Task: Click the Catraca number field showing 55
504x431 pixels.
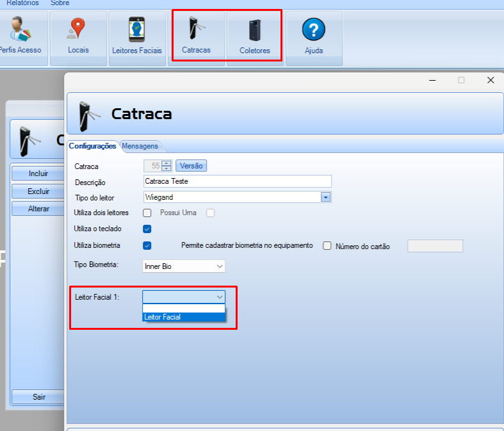Action: click(x=153, y=166)
